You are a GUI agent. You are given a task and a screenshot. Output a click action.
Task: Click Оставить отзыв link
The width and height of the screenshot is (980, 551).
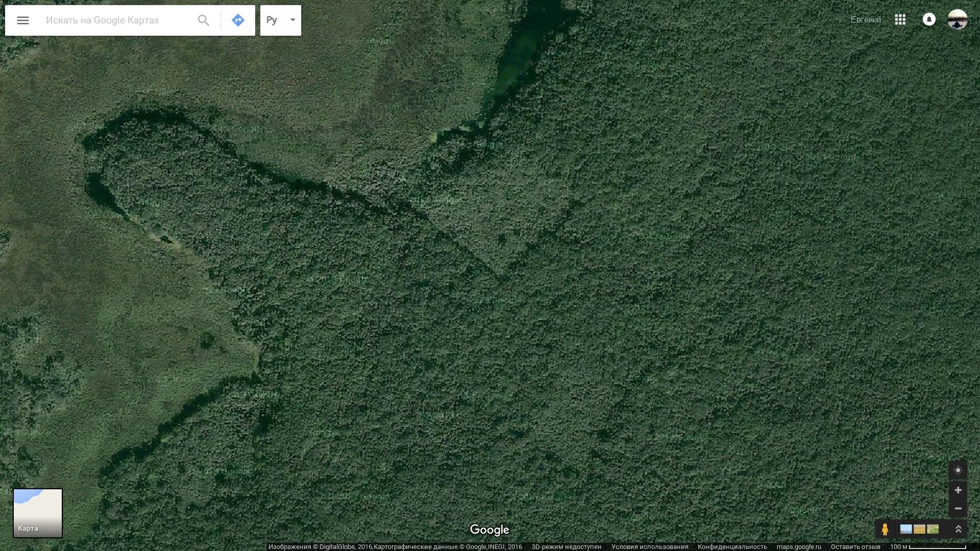coord(855,547)
